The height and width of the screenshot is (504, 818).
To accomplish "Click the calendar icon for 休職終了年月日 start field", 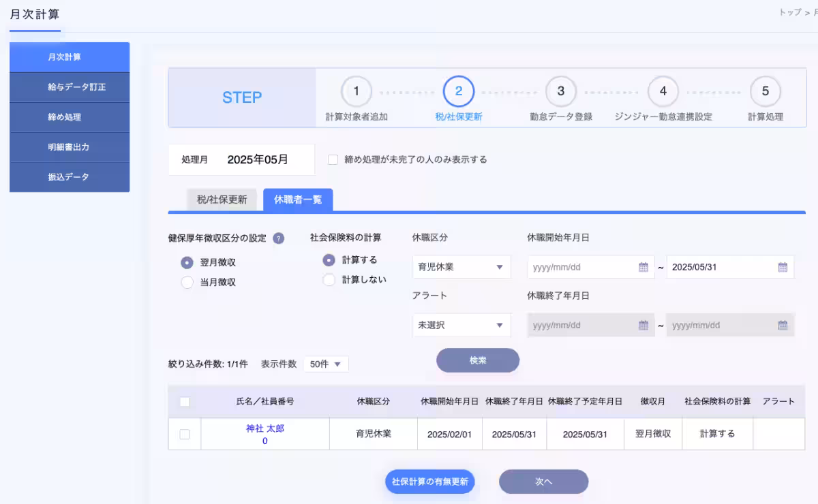I will [x=641, y=325].
